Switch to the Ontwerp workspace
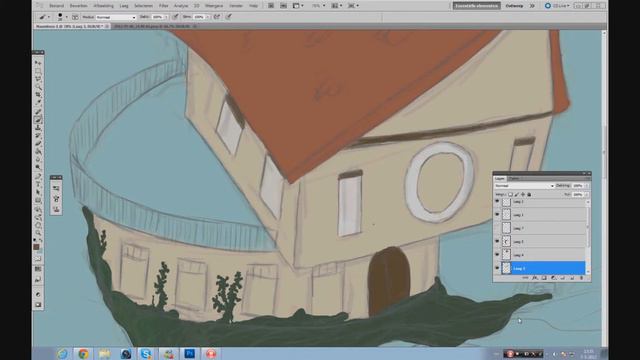The width and height of the screenshot is (640, 360). (514, 6)
